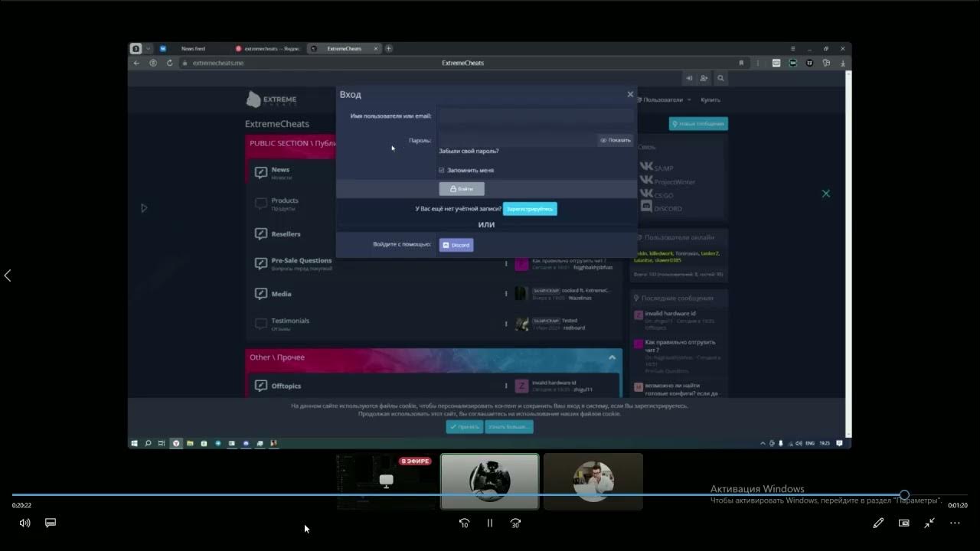Go back with the left chevron arrow
980x551 pixels.
pyautogui.click(x=8, y=275)
